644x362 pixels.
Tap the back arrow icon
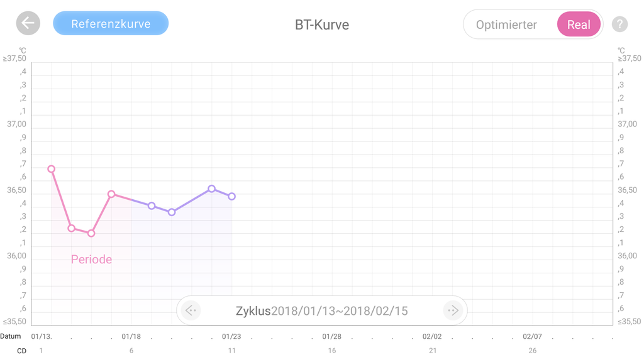pyautogui.click(x=28, y=24)
